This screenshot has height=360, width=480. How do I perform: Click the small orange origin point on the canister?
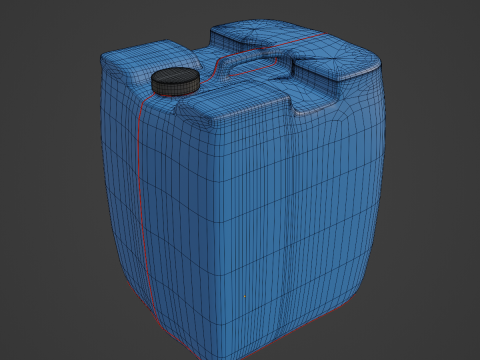(245, 296)
